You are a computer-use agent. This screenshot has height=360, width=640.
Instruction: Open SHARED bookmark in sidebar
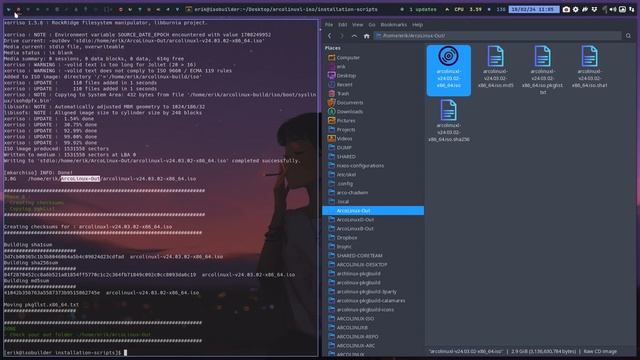pyautogui.click(x=342, y=156)
